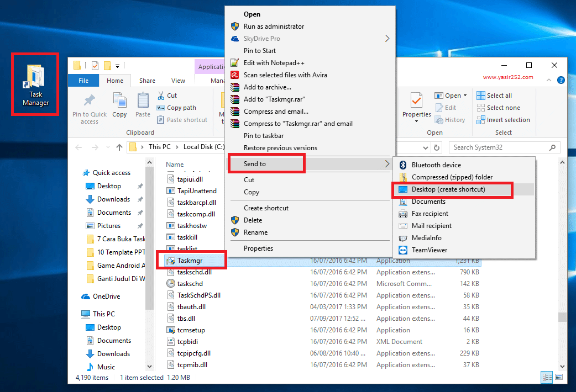Run Taskmgr as administrator
Screen dimensions: 576x392
(271, 26)
